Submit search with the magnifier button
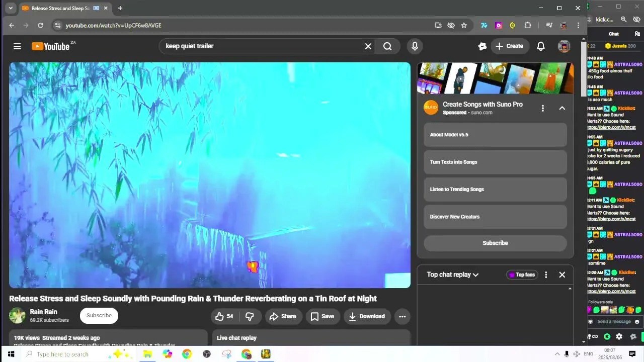This screenshot has height=362, width=644. [387, 46]
